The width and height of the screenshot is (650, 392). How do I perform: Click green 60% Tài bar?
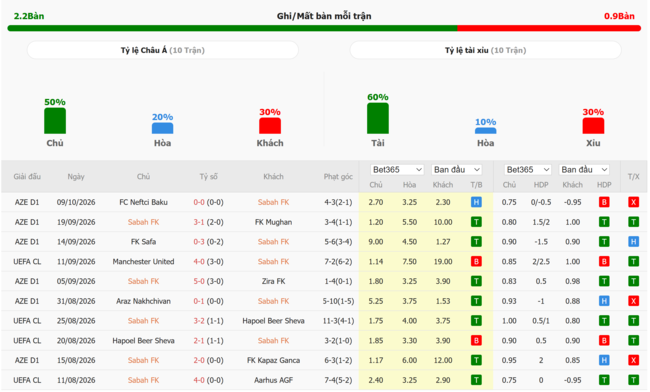coord(378,118)
